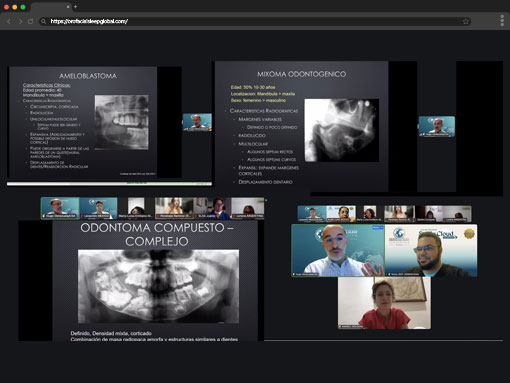
Task: Click the green macOS maximize window button
Action: 23,7
